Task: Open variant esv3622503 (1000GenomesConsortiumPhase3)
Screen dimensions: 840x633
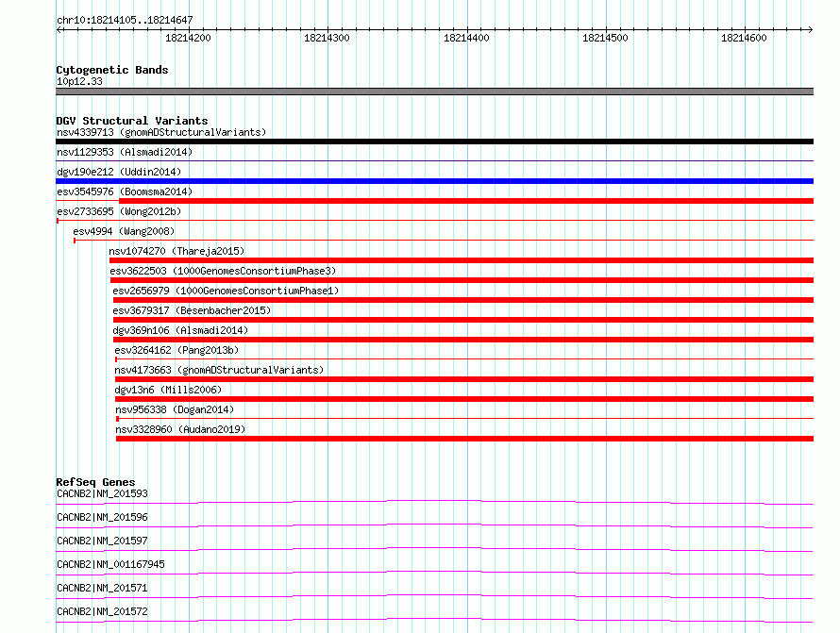Action: (x=223, y=271)
